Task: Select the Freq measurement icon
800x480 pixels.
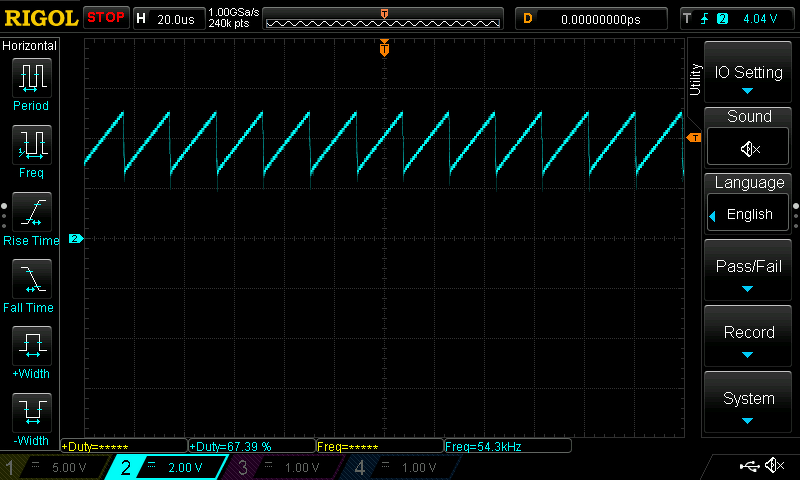Action: click(x=32, y=145)
